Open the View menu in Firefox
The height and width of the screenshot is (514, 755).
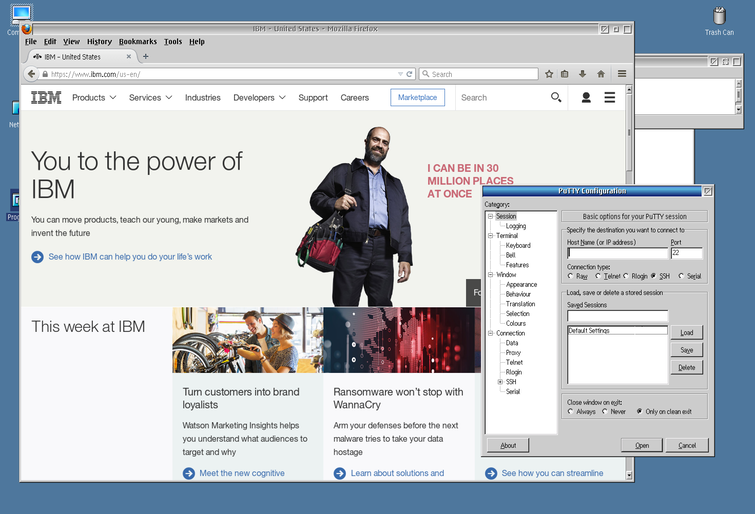tap(71, 41)
